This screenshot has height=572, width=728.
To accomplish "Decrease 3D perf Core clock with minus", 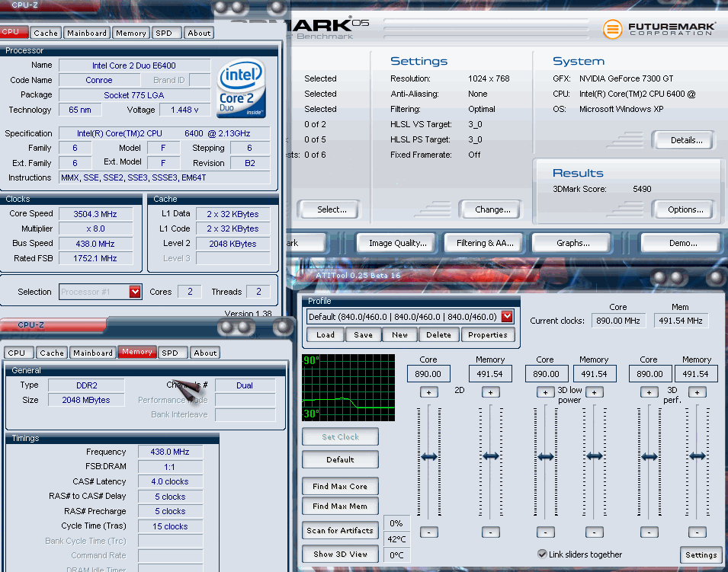I will pos(649,532).
